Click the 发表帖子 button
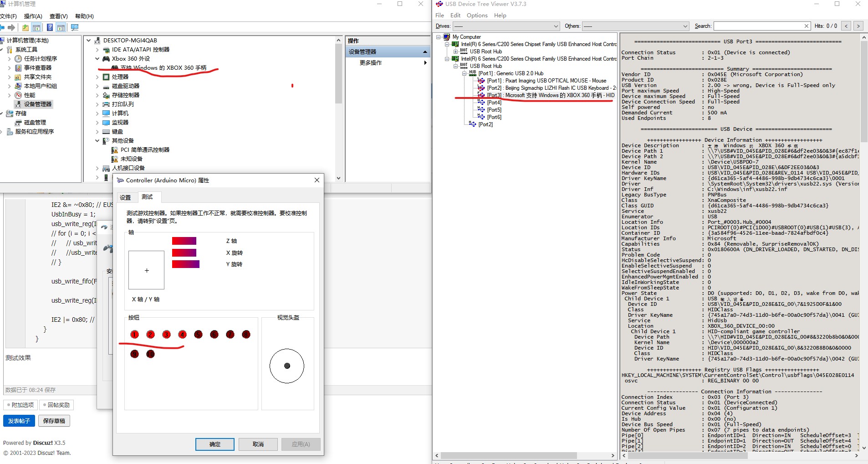This screenshot has width=868, height=464. pos(19,421)
